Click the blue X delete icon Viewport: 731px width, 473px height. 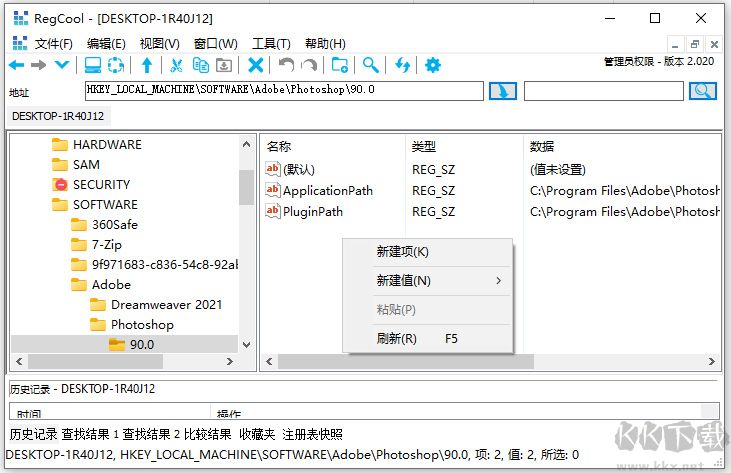click(x=255, y=65)
